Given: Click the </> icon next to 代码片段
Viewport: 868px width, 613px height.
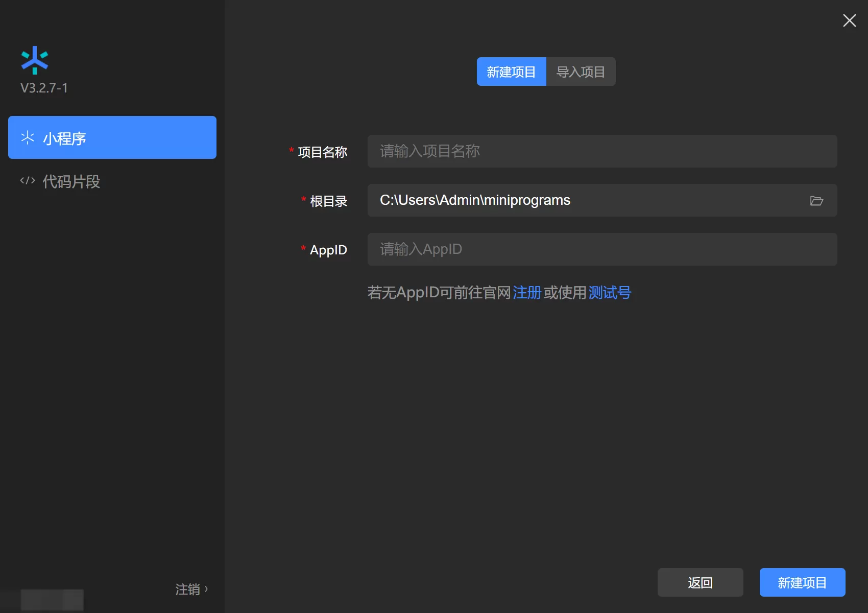Looking at the screenshot, I should [27, 180].
